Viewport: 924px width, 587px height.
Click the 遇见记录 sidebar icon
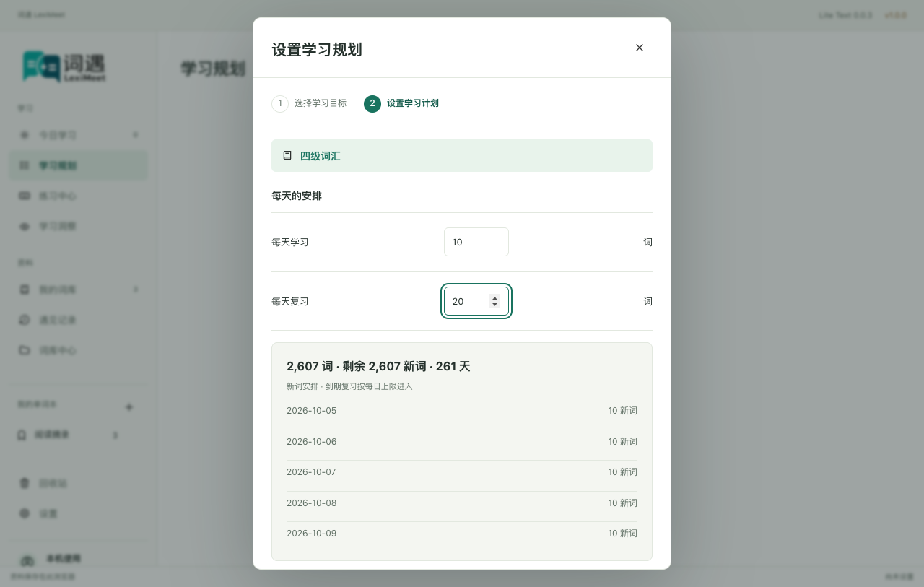pyautogui.click(x=25, y=320)
